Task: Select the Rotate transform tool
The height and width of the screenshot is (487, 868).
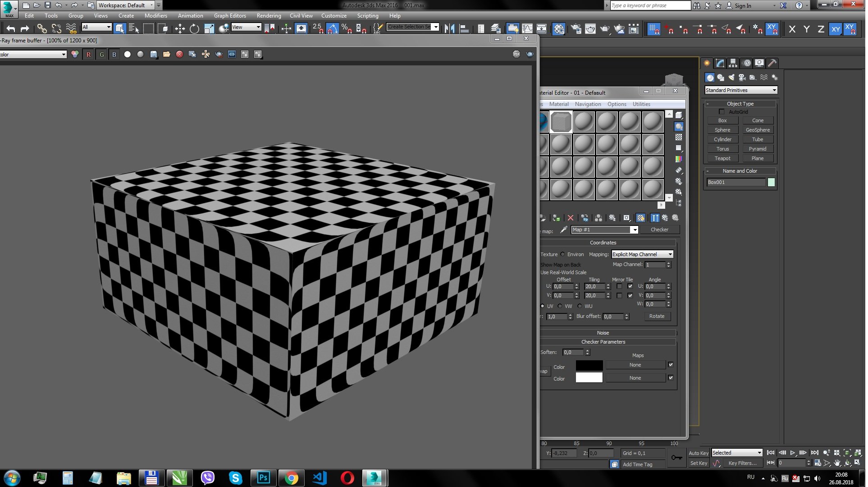Action: click(194, 29)
